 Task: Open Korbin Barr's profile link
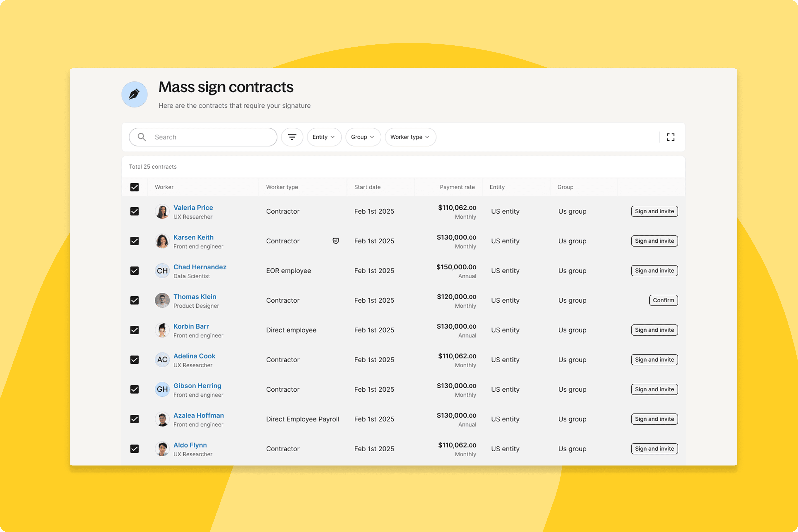(191, 326)
